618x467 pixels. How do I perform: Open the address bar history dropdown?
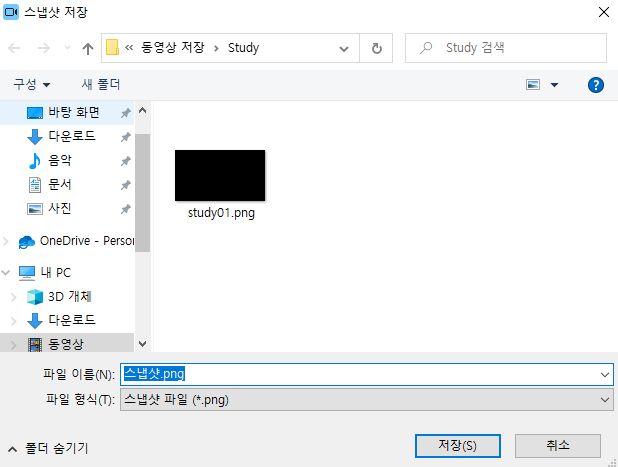pos(344,48)
